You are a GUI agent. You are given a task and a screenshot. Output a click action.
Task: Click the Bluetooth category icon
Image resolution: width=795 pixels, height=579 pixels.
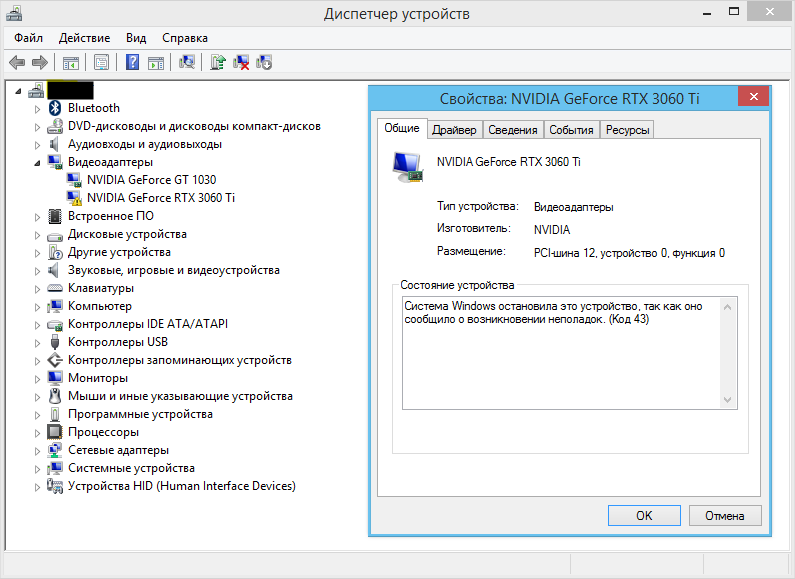pyautogui.click(x=55, y=108)
